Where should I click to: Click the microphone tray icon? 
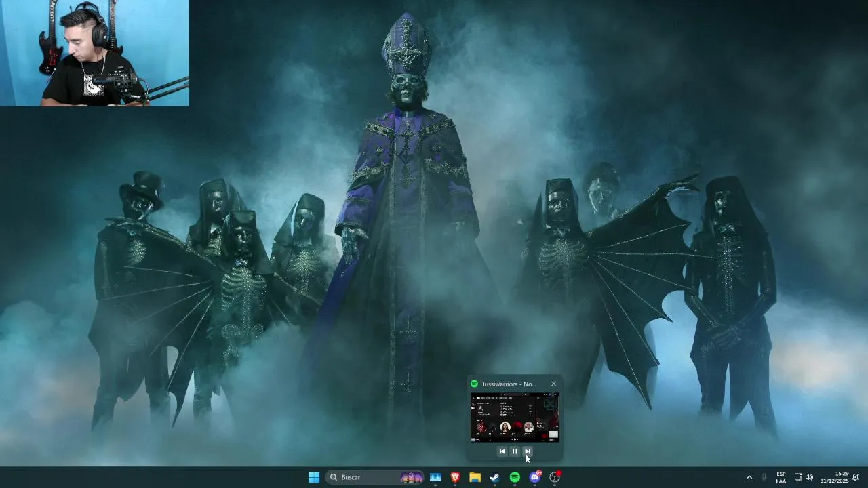coord(764,477)
